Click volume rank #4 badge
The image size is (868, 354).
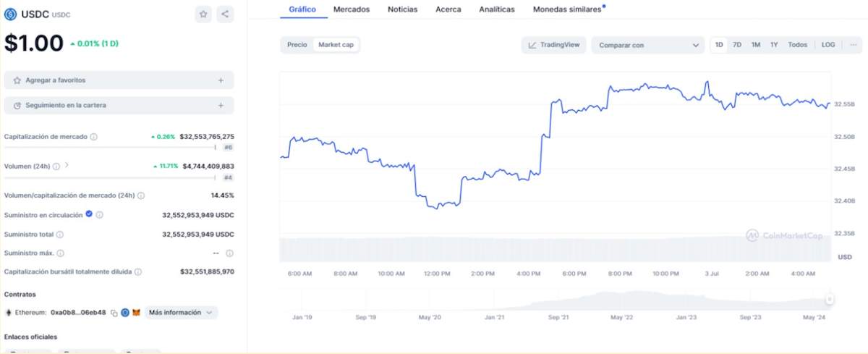point(228,177)
